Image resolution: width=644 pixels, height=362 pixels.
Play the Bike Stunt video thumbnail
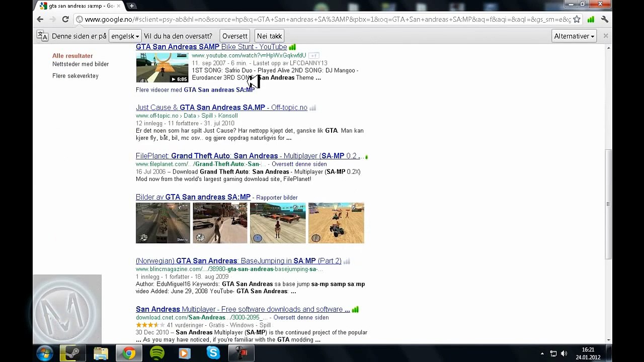[x=162, y=67]
